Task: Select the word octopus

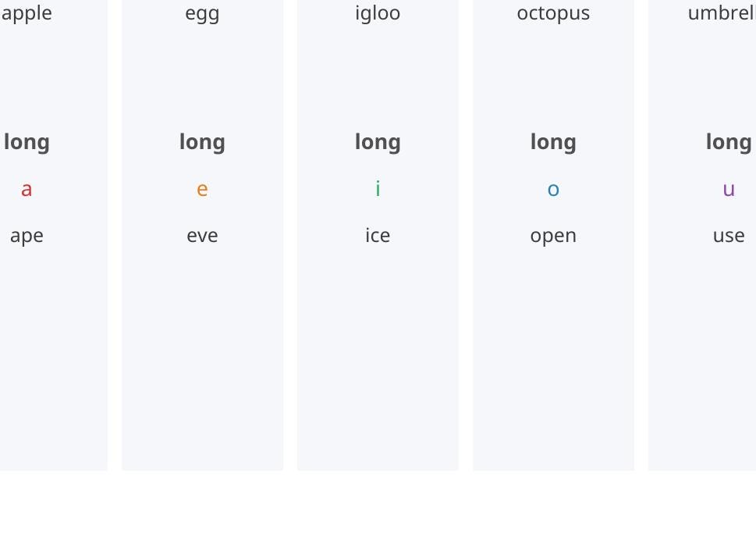Action: [553, 13]
